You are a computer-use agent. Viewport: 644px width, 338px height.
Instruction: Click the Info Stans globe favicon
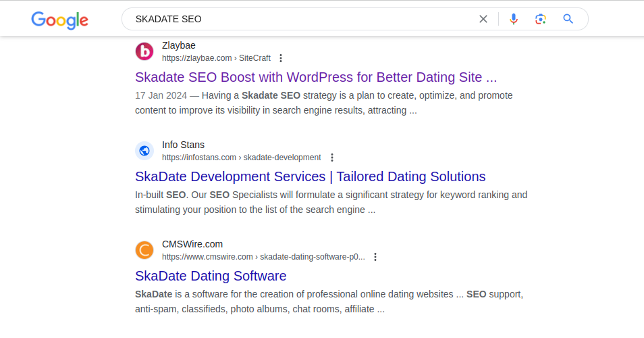coord(144,151)
